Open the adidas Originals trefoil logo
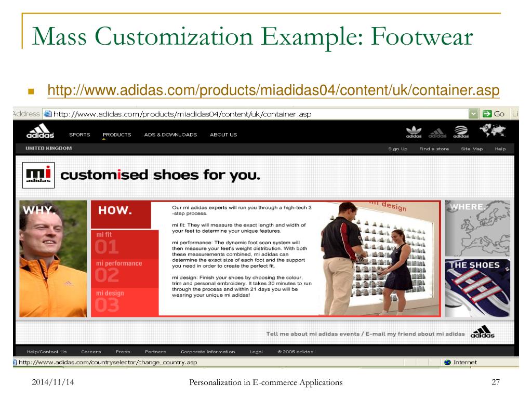 click(414, 132)
